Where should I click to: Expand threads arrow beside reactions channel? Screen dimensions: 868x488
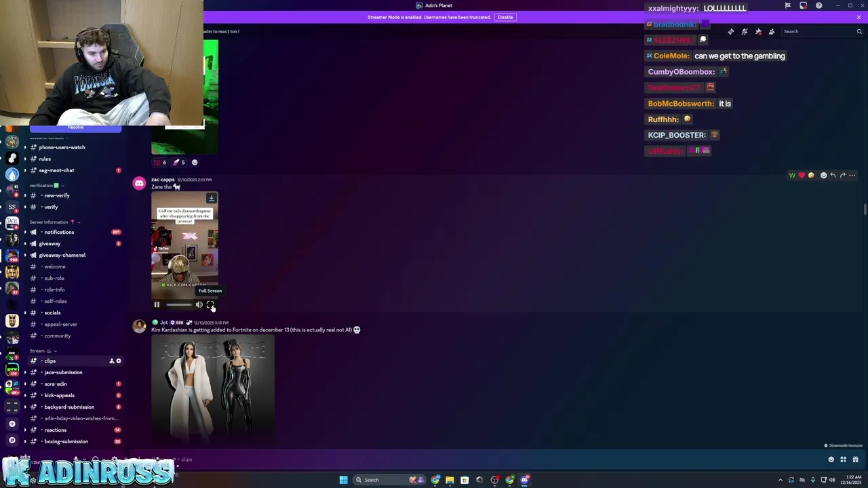coord(25,430)
